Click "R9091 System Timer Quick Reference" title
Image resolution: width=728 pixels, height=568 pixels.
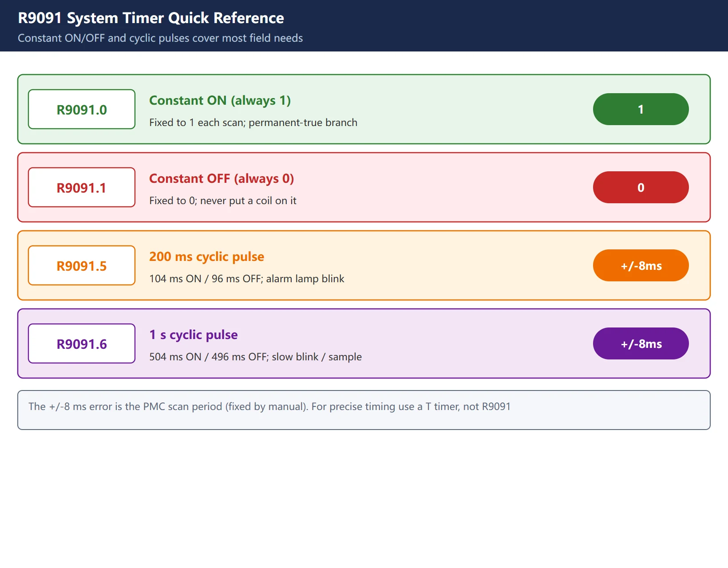[151, 18]
